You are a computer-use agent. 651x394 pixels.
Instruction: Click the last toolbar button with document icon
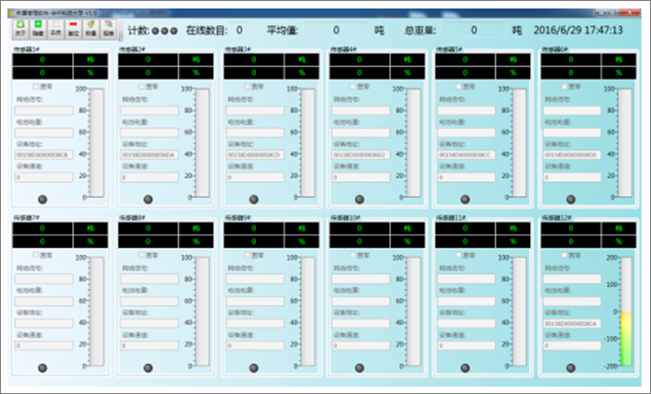108,29
